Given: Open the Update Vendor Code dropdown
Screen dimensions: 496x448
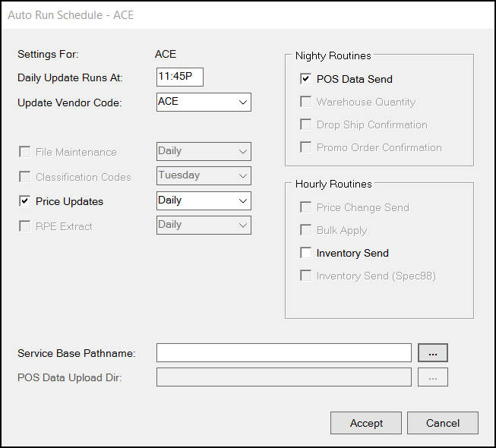Looking at the screenshot, I should [x=204, y=102].
